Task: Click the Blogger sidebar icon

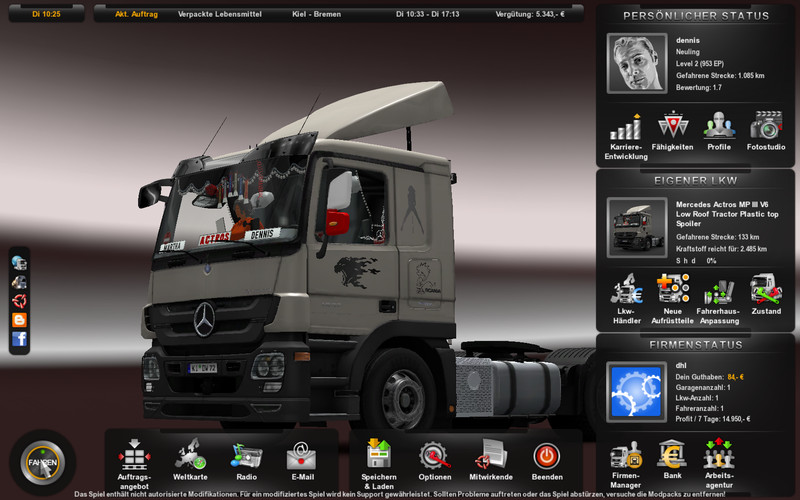Action: tap(19, 320)
